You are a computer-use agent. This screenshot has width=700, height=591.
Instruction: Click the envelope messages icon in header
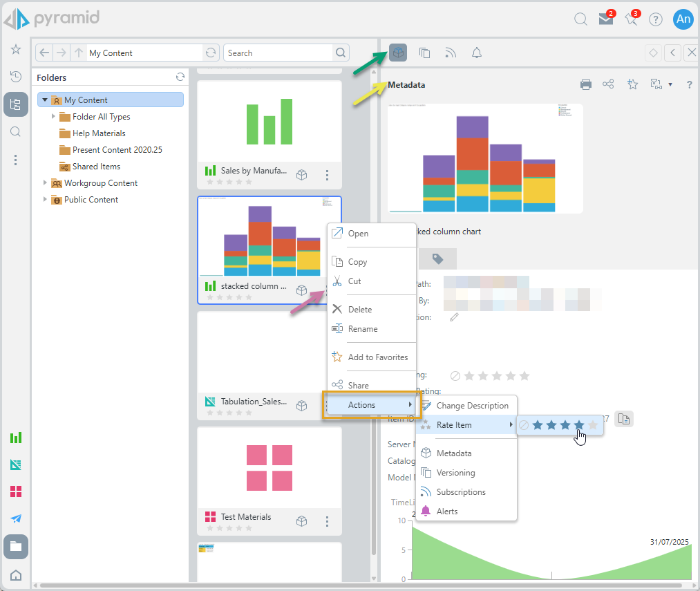pyautogui.click(x=606, y=19)
